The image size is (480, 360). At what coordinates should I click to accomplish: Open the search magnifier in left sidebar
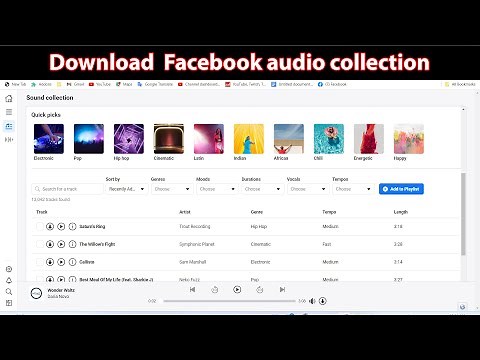tap(9, 292)
